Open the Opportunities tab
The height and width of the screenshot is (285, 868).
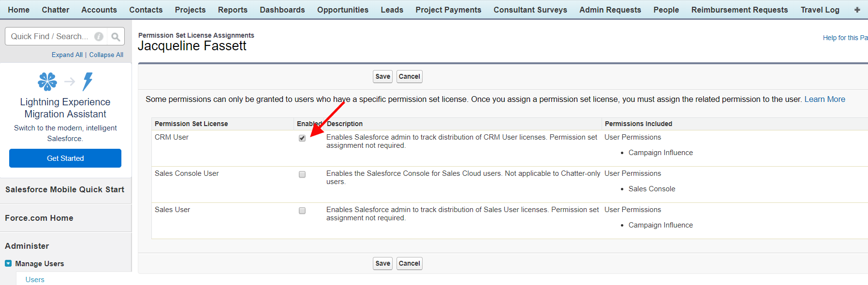342,10
